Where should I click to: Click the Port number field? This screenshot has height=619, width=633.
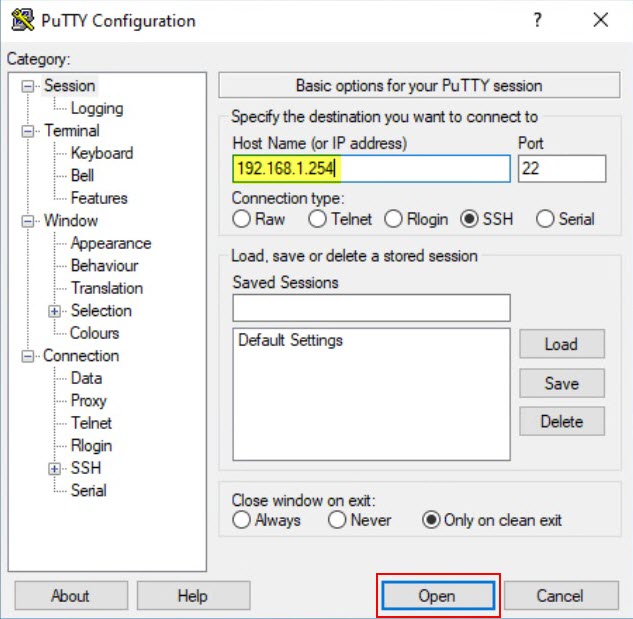[x=562, y=168]
